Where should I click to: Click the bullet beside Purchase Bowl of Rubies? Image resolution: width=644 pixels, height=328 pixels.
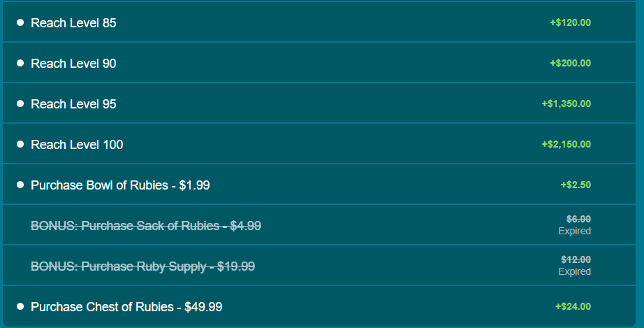click(20, 185)
